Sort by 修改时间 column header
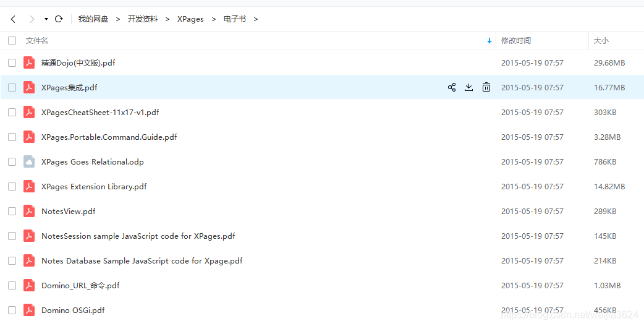The height and width of the screenshot is (326, 644). point(516,41)
